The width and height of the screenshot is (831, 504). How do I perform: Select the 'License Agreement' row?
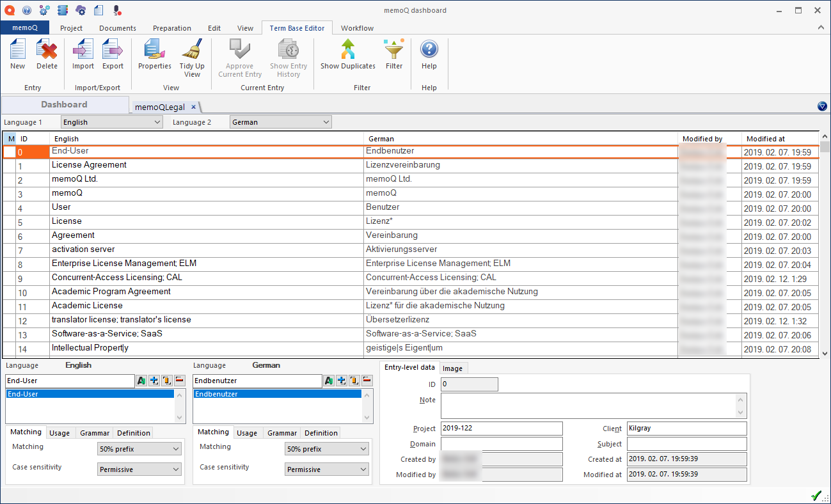coord(411,166)
